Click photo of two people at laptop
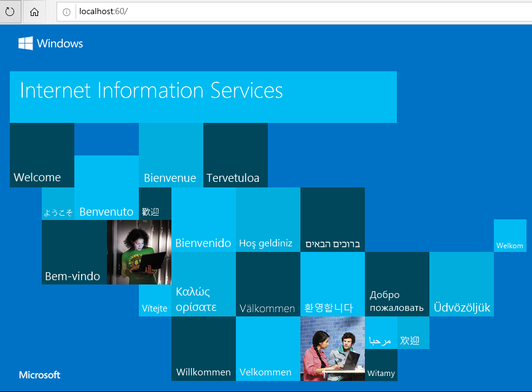 (332, 348)
